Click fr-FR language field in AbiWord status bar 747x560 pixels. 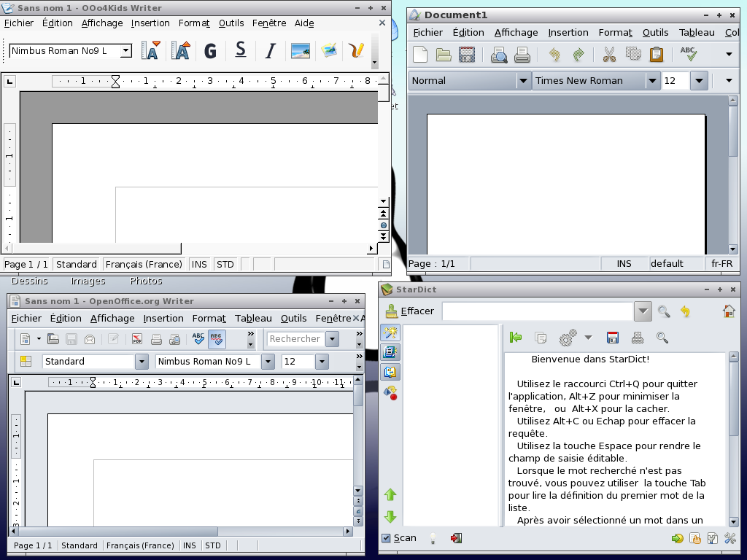pos(721,263)
